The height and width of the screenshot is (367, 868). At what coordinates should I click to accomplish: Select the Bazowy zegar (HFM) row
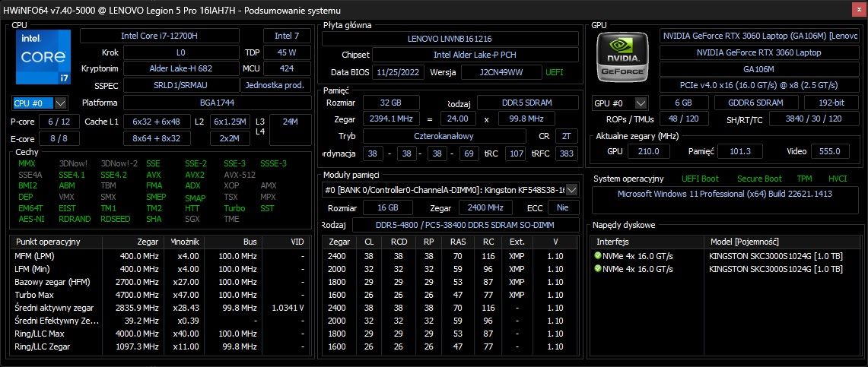click(159, 282)
